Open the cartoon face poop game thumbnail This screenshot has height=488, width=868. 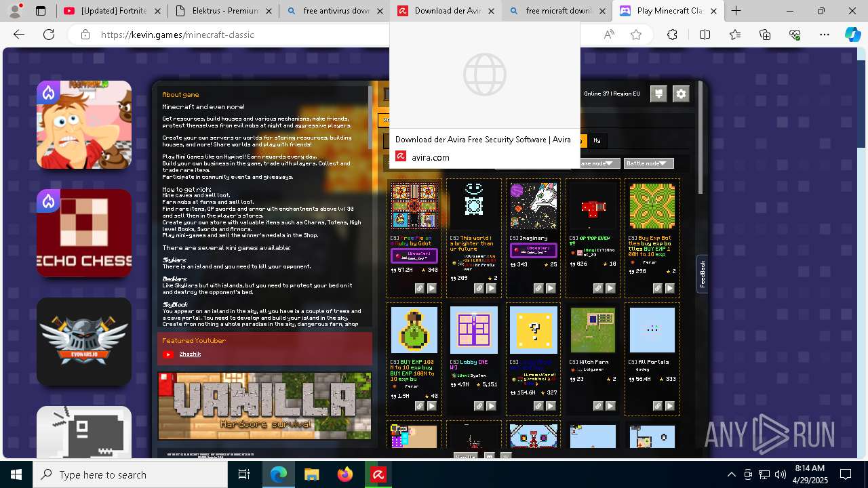(x=84, y=125)
